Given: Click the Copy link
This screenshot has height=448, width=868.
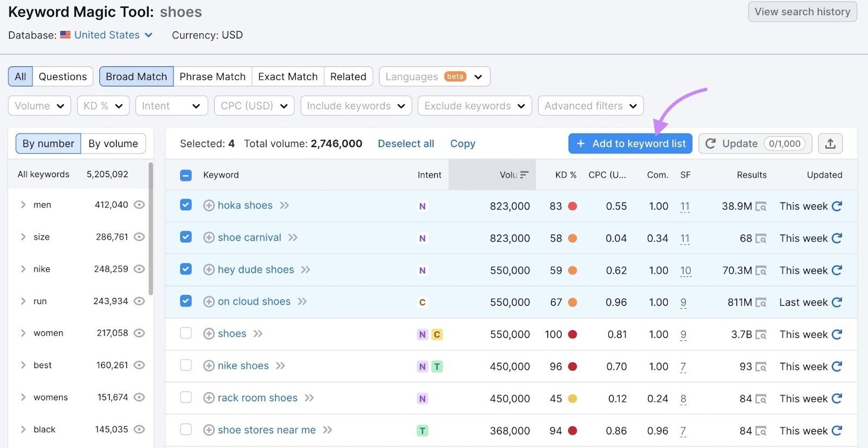Looking at the screenshot, I should pyautogui.click(x=463, y=144).
